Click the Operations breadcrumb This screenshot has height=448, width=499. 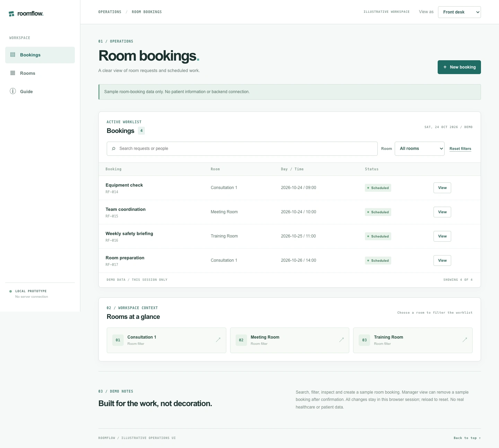(110, 12)
